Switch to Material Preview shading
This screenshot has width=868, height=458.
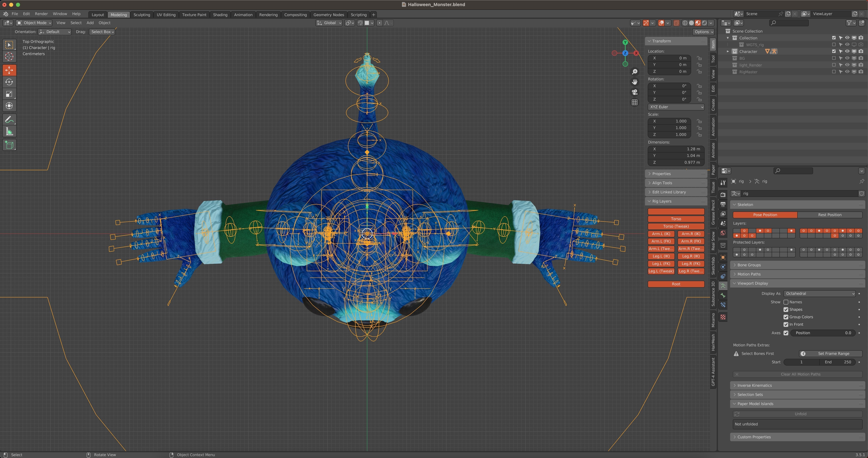[x=698, y=23]
